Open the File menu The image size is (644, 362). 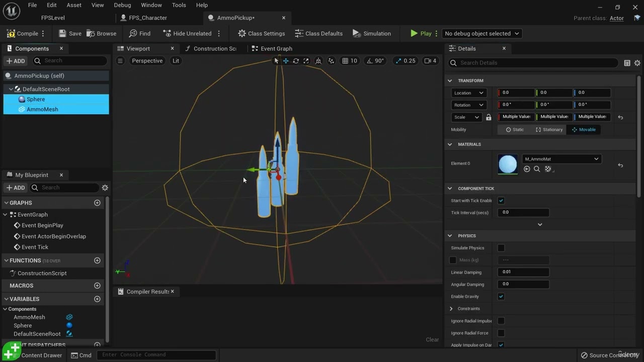coord(32,5)
